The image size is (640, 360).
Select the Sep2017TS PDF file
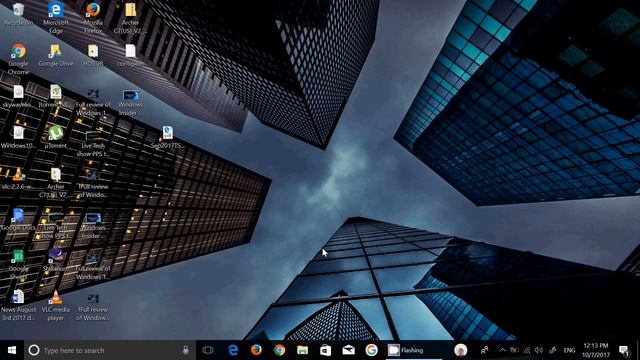pyautogui.click(x=167, y=137)
